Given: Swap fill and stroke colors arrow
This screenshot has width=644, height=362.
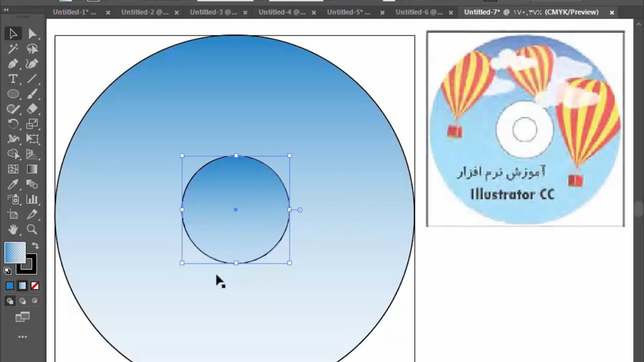Looking at the screenshot, I should click(35, 246).
